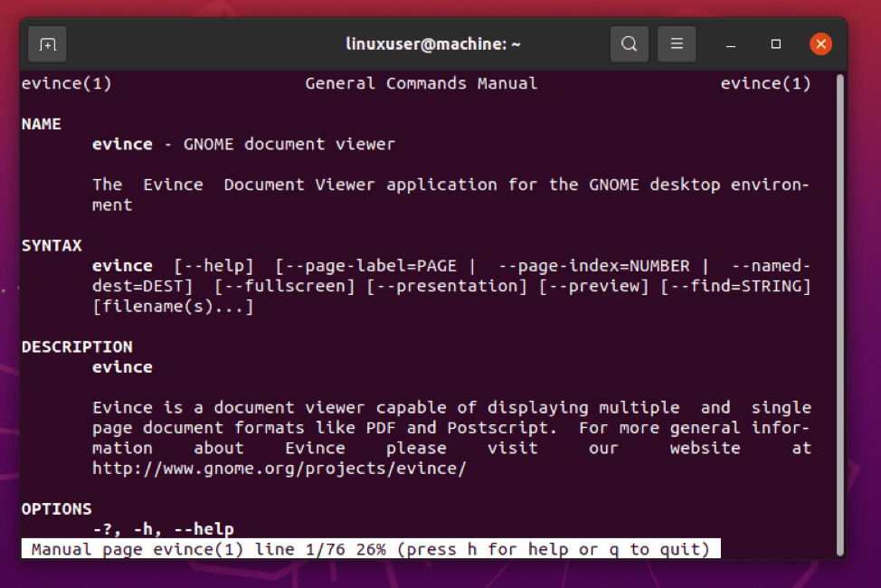Click the DESCRIPTION section heading
881x588 pixels.
point(77,346)
